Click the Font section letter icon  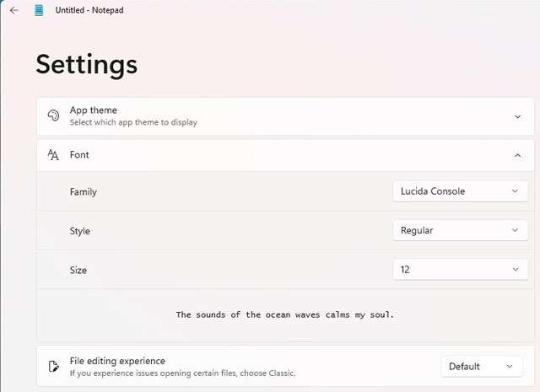pyautogui.click(x=53, y=155)
